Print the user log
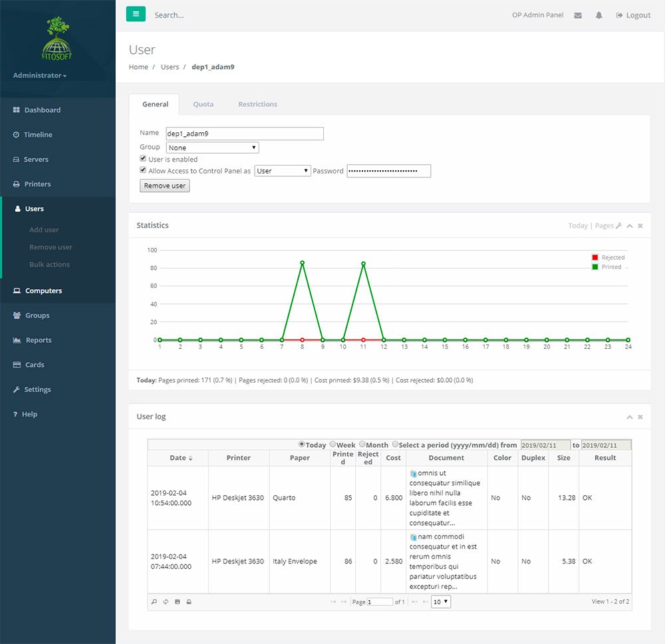665x644 pixels. pos(189,601)
